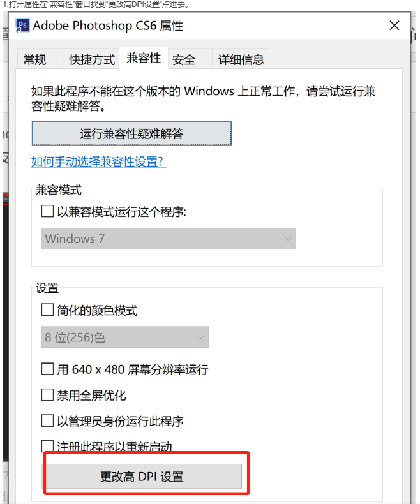Enable 以管理员身份运行此程序 option
Screen dimensions: 420x504
point(48,421)
